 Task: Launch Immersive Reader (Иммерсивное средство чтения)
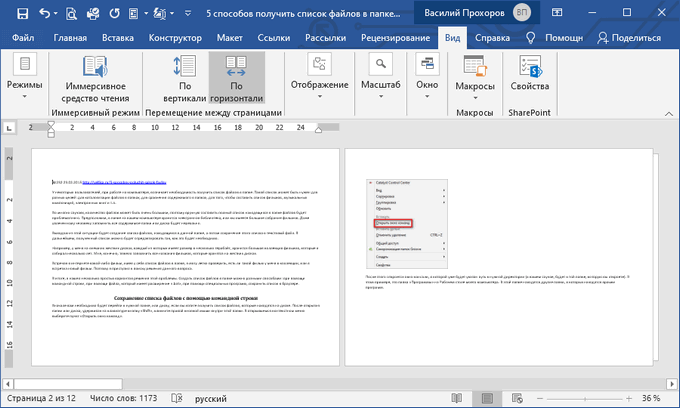click(95, 79)
